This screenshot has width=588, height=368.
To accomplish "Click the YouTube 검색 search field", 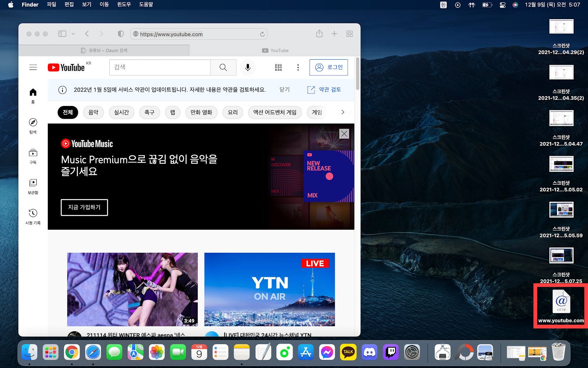I will pos(160,67).
